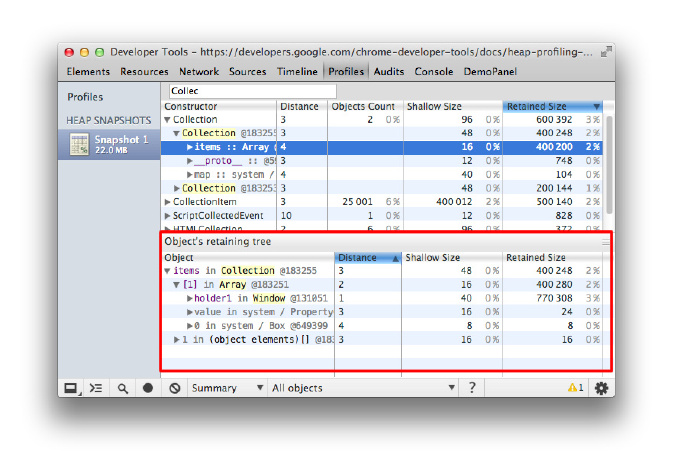Expand the CollectionItem constructor row
This screenshot has width=690, height=463.
[x=167, y=202]
